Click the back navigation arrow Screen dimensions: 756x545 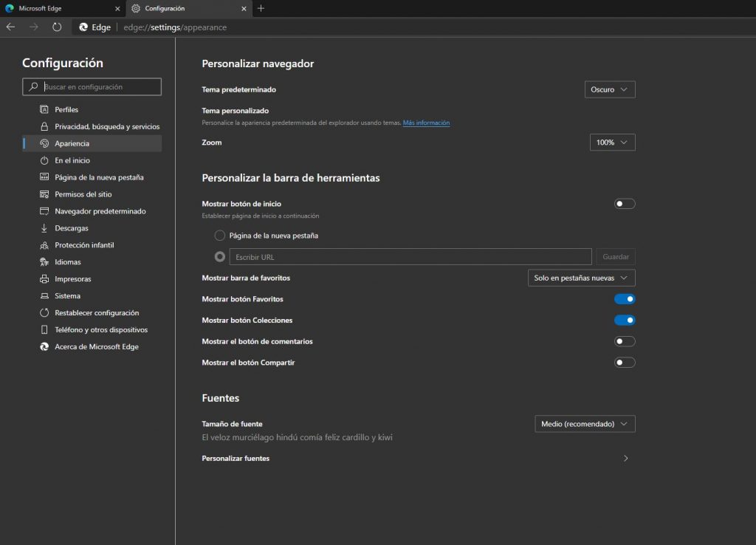[x=10, y=27]
